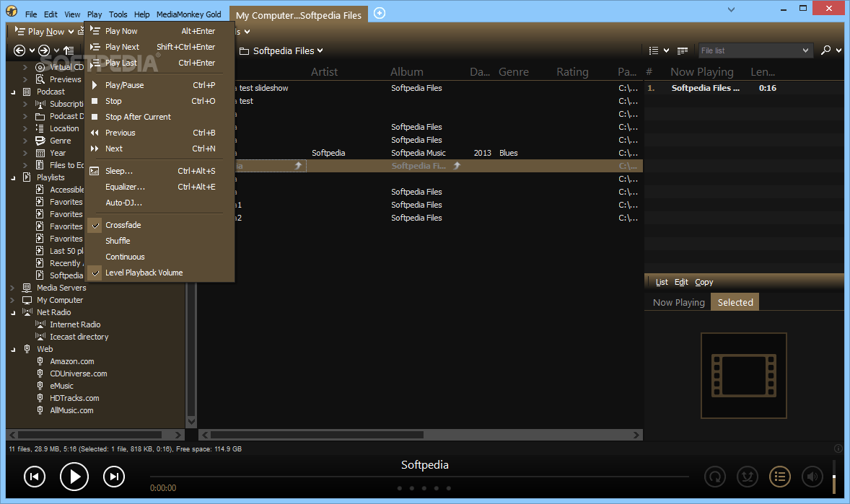Collapse the Podcast tree node

(13, 92)
